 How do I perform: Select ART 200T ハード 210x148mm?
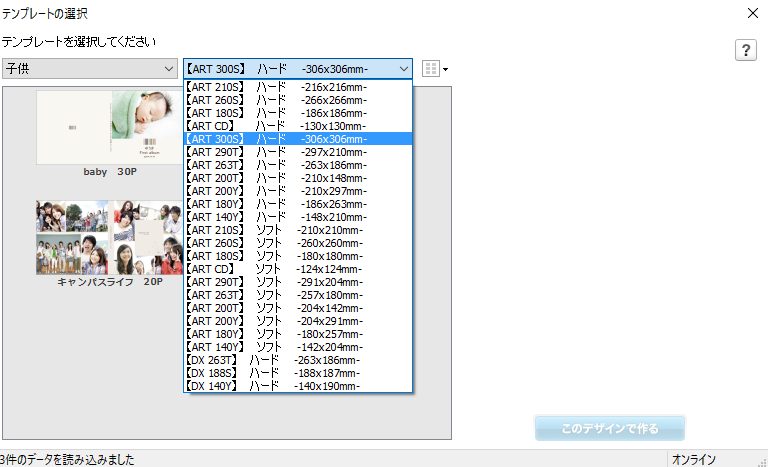(298, 178)
